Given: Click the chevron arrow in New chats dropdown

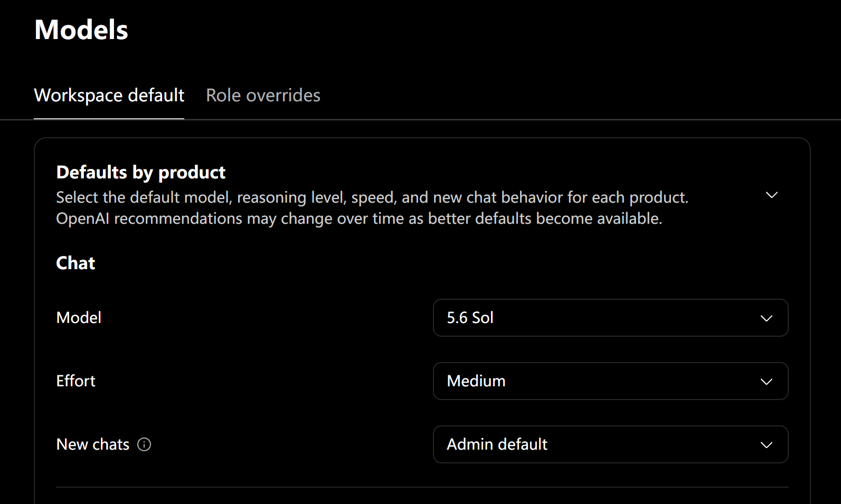Looking at the screenshot, I should [767, 445].
